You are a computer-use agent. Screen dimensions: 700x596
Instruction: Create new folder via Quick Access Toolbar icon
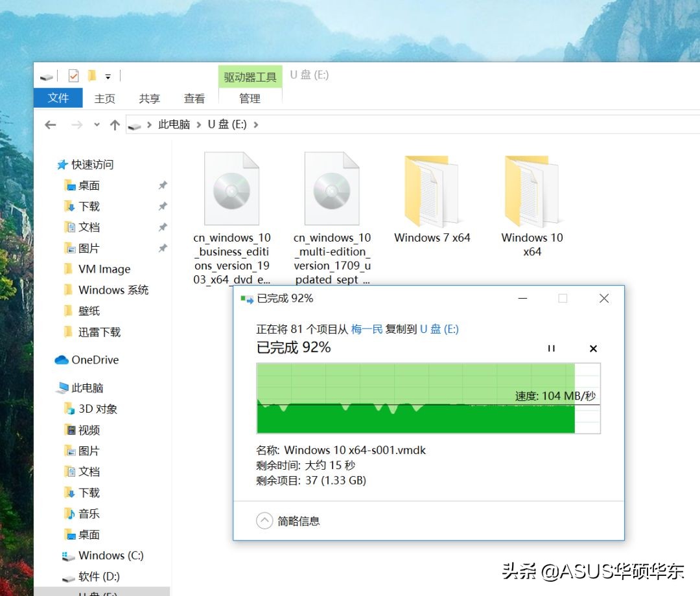click(93, 75)
